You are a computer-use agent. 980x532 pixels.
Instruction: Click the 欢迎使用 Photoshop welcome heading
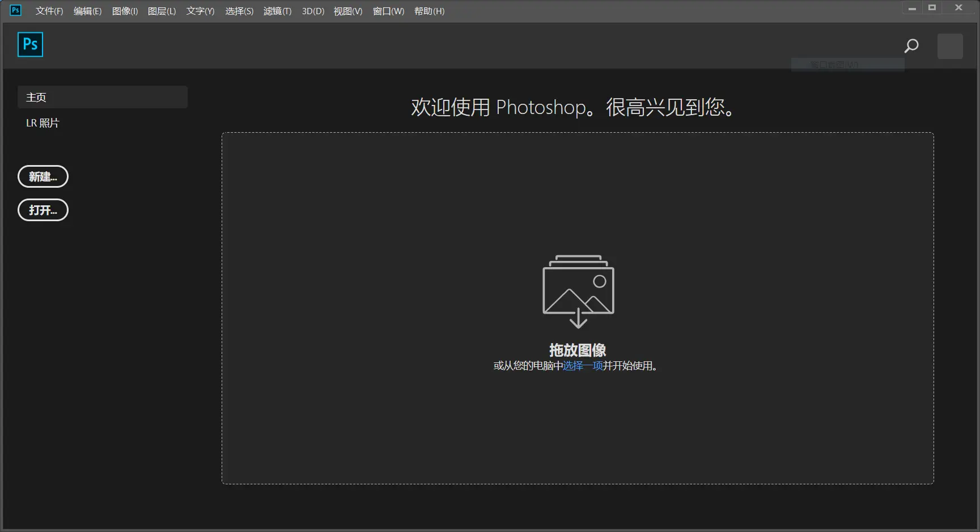coord(574,107)
